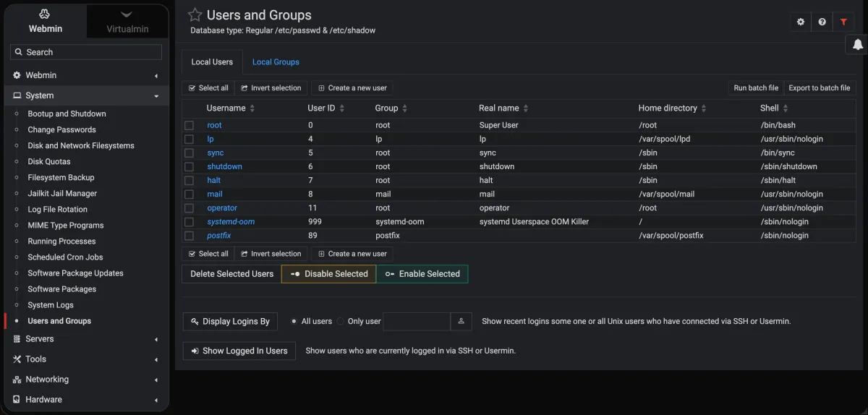Sort by Shell column arrows
Viewport: 868px width, 415px height.
coord(785,108)
